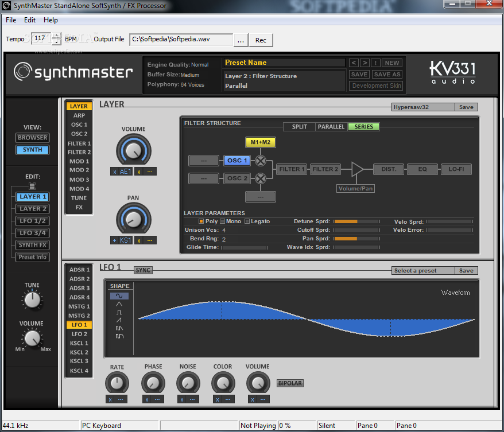This screenshot has height=432, width=504.
Task: Adjust the layer VOLUME knob
Action: pos(133,150)
